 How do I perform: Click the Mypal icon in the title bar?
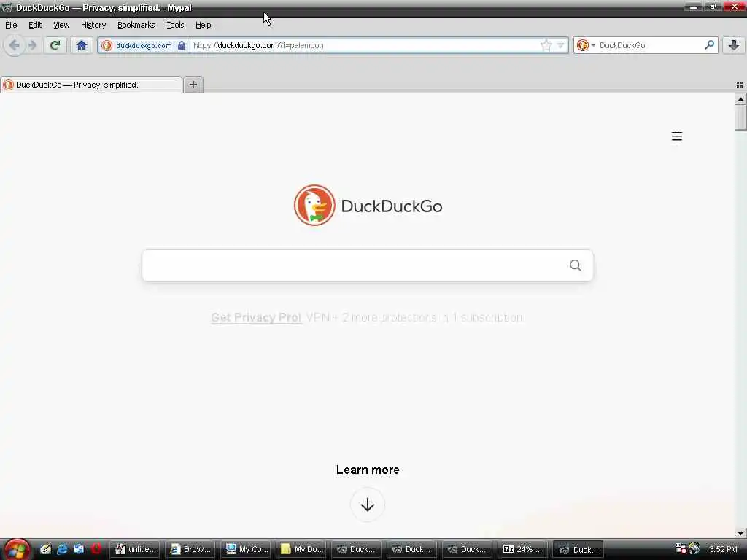point(7,7)
